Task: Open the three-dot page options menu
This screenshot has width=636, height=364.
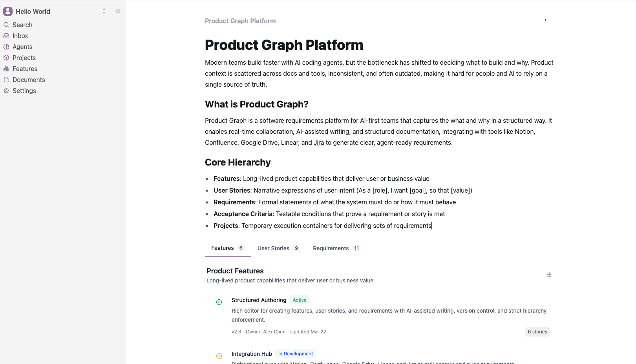Action: click(x=546, y=21)
